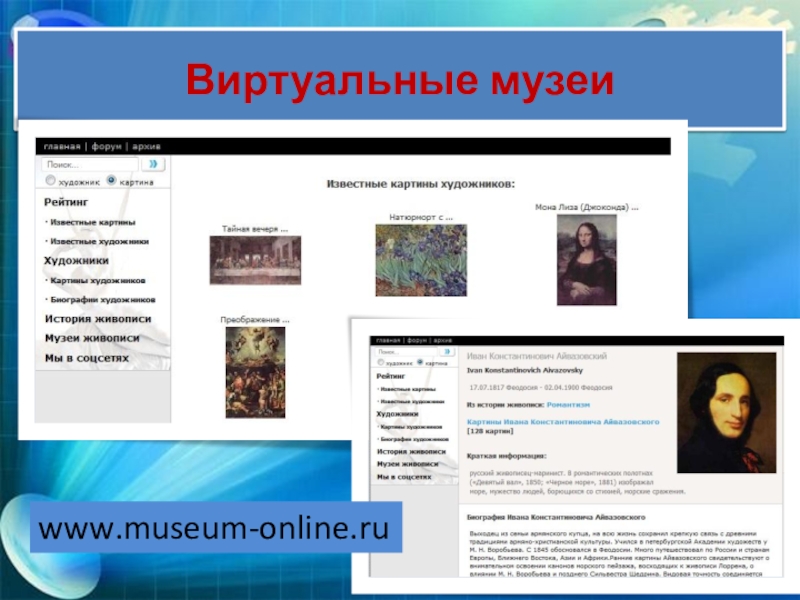800x600 pixels.
Task: Click the Aivazovsky portrait image
Action: coord(727,413)
